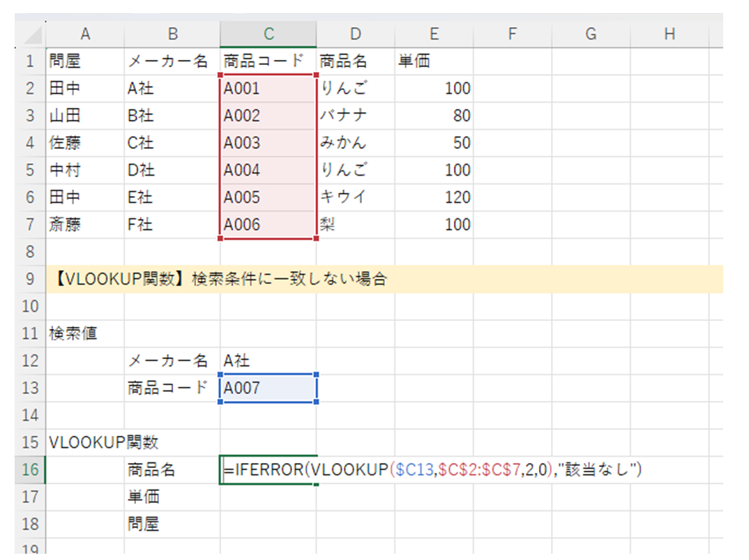This screenshot has width=749, height=560.
Task: Click the メーカー名 label in row 12
Action: pos(172,361)
